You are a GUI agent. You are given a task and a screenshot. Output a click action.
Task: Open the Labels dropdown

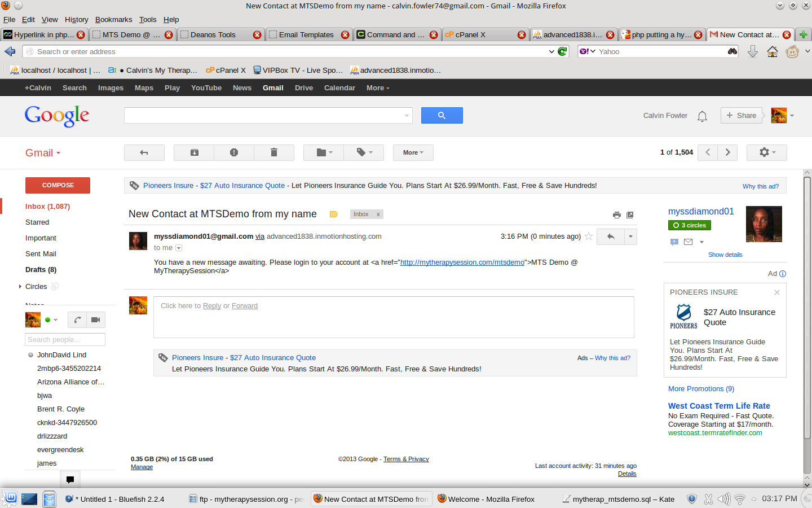coord(364,152)
